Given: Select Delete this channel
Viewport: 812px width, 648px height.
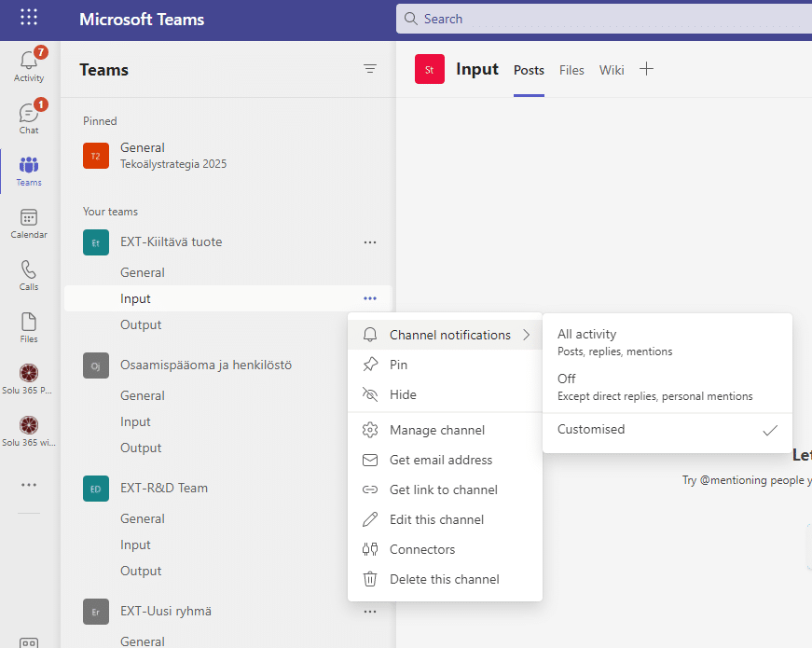Looking at the screenshot, I should click(445, 579).
